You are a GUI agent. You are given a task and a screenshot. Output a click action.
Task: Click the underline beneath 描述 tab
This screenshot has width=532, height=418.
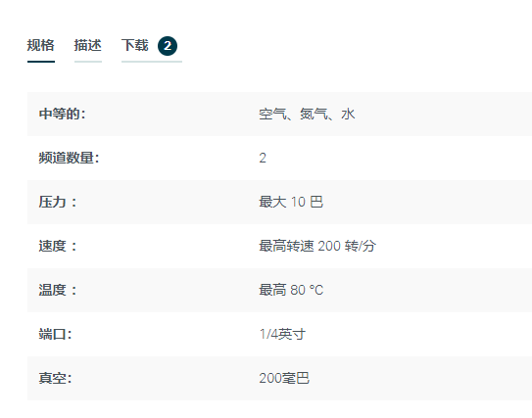(x=88, y=62)
